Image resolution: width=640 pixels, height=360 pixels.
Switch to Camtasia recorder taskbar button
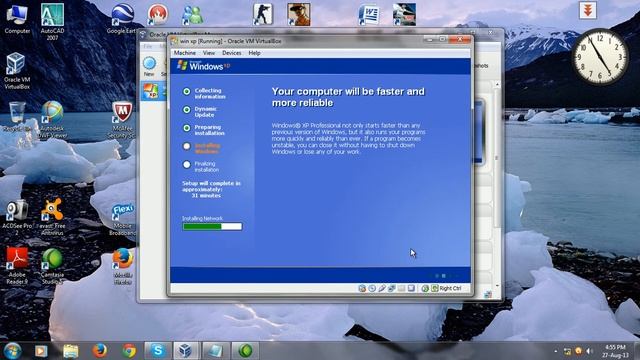click(245, 351)
